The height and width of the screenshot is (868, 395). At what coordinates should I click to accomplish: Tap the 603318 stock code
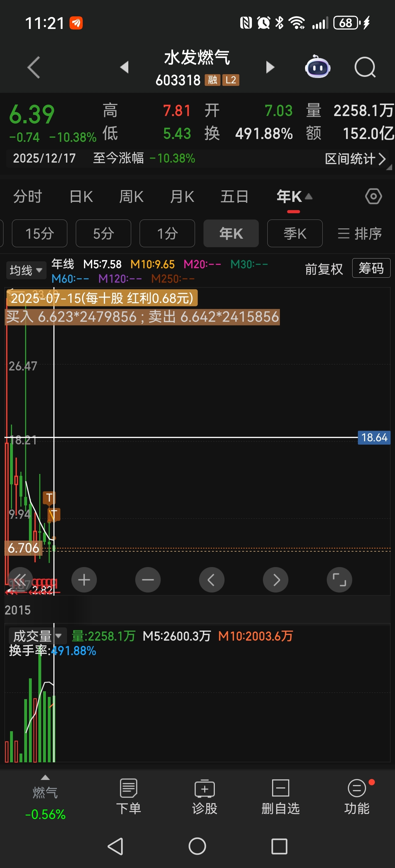tap(178, 80)
